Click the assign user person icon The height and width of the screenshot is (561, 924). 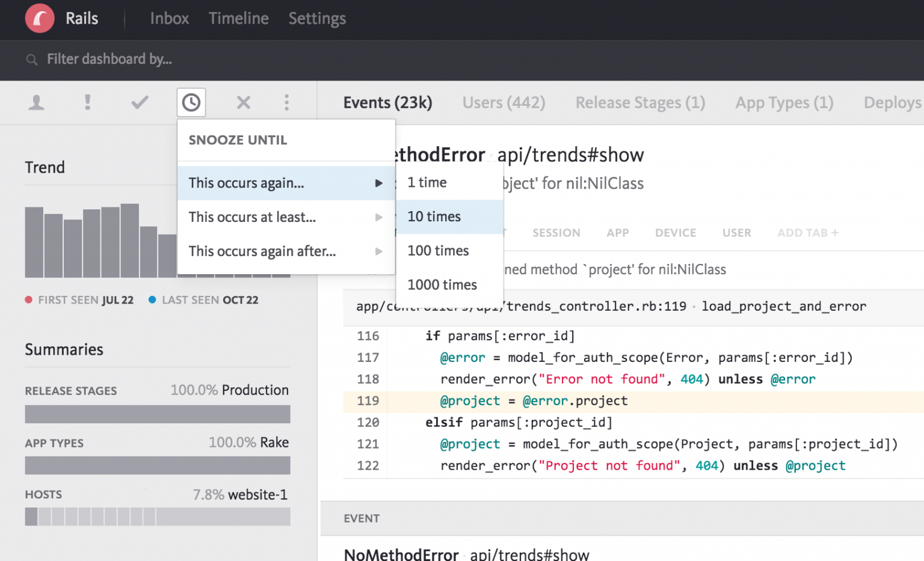tap(37, 103)
